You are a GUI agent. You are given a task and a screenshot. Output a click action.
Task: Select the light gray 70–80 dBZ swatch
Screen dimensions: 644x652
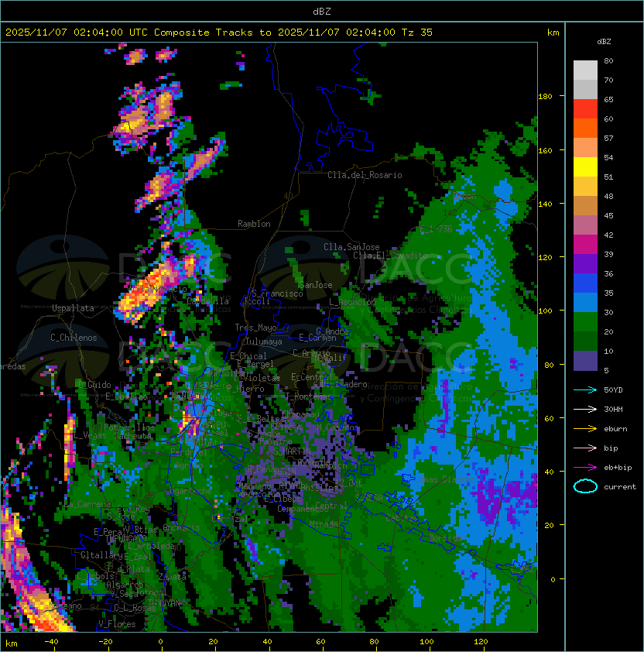(x=585, y=70)
